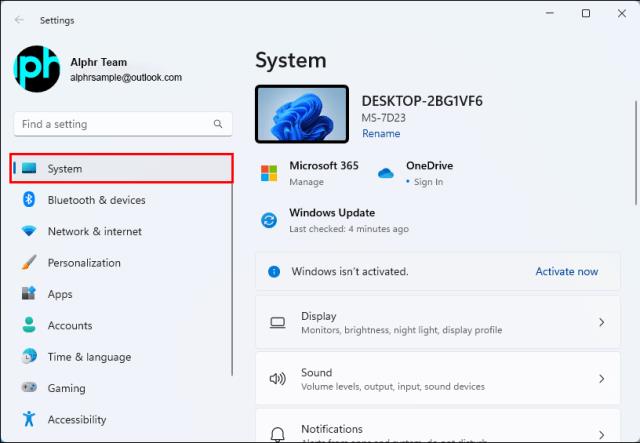Select the Gaming category
This screenshot has height=443, width=640.
122,388
